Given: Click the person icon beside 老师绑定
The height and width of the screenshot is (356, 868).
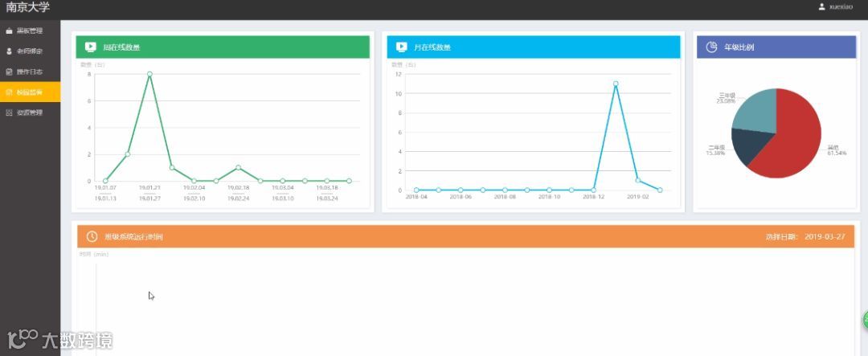Looking at the screenshot, I should coord(9,51).
